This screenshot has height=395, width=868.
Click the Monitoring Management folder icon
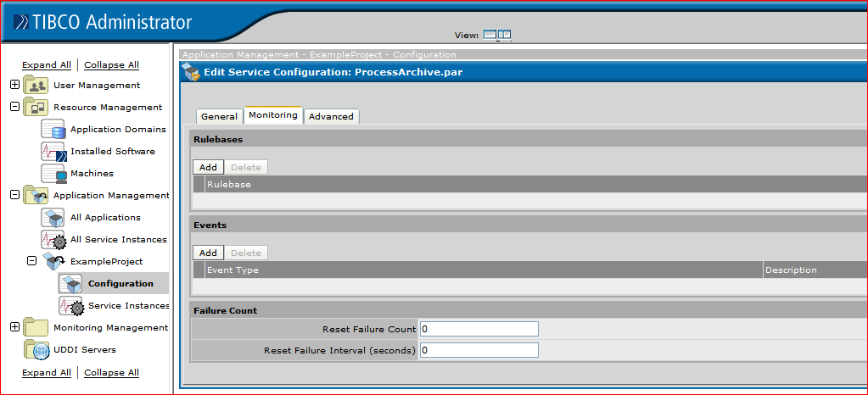pyautogui.click(x=36, y=327)
